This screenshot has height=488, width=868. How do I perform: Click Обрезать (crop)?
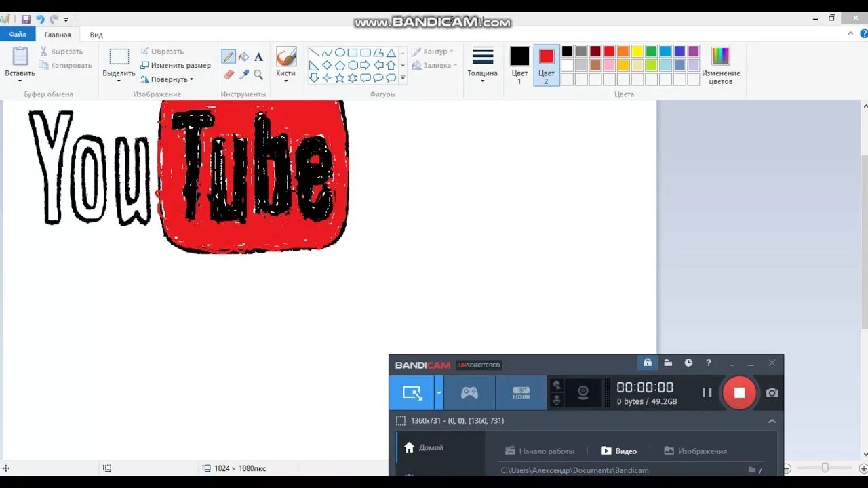coord(161,52)
